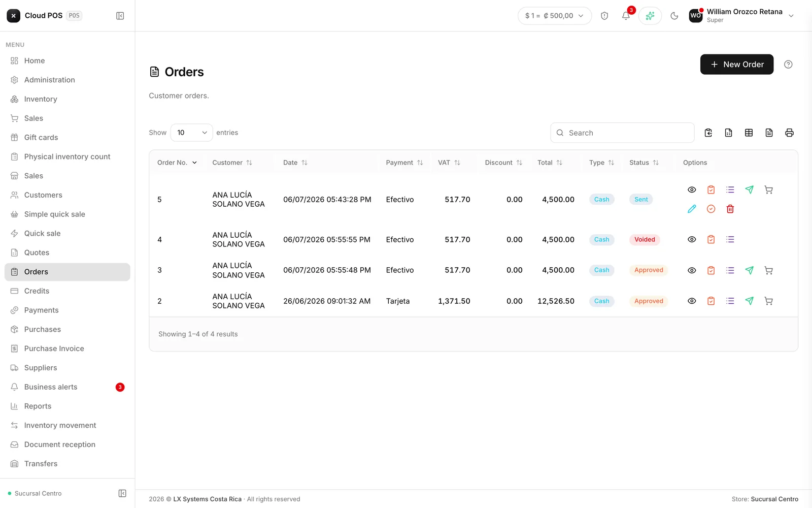Open clipboard icon for order 4
This screenshot has width=812, height=508.
[711, 240]
